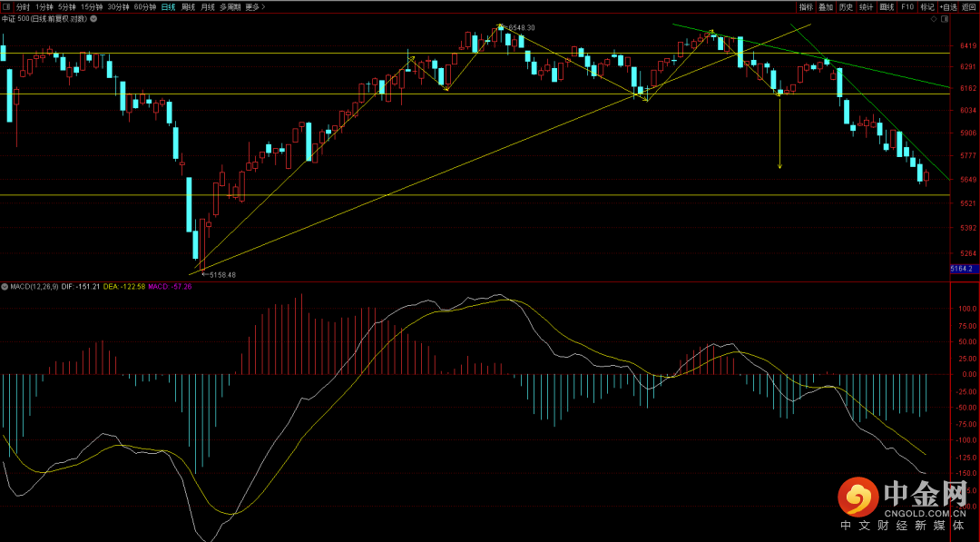Click the 叠加 overlay button
The height and width of the screenshot is (542, 980).
click(x=827, y=7)
